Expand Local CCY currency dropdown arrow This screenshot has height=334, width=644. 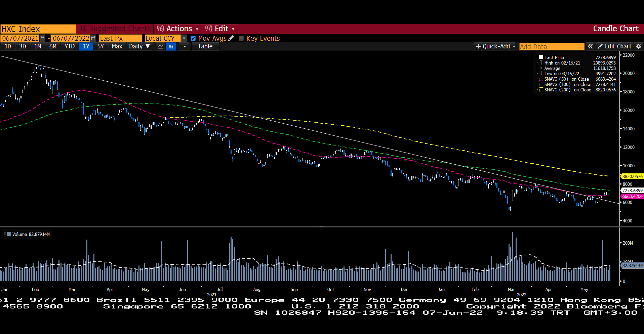coord(184,38)
